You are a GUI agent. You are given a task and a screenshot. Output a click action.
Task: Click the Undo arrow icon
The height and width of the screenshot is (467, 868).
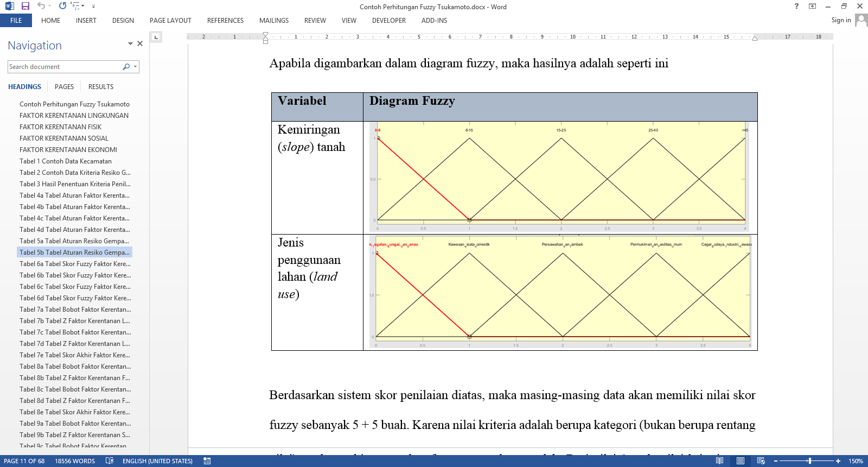pos(41,6)
